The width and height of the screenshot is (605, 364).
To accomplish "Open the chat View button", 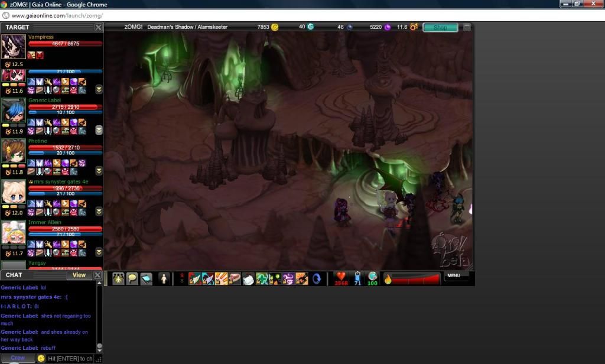I will click(79, 275).
